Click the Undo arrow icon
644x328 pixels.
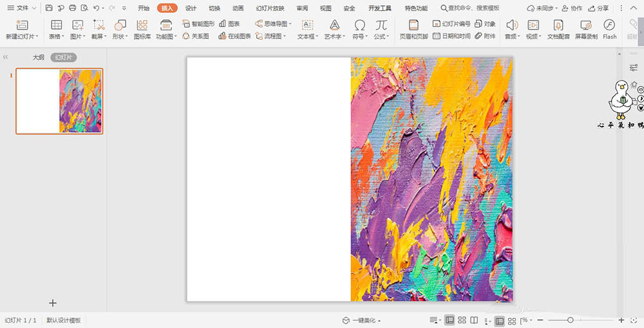pyautogui.click(x=97, y=8)
